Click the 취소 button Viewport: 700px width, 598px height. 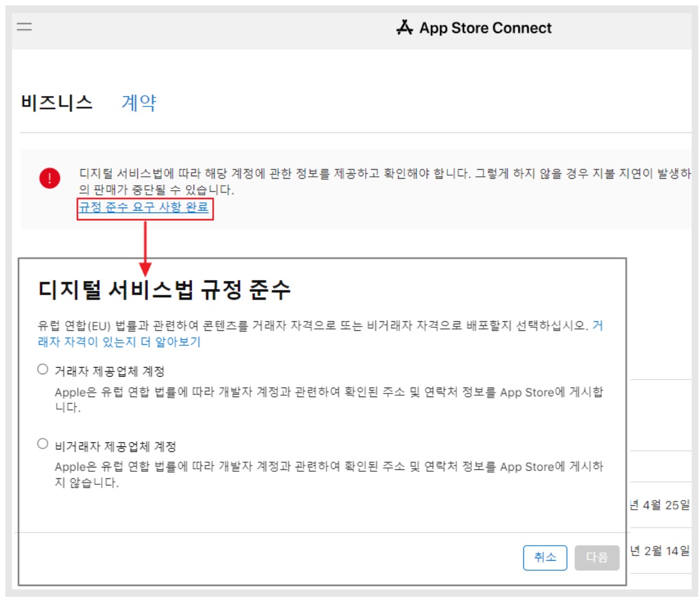point(545,557)
